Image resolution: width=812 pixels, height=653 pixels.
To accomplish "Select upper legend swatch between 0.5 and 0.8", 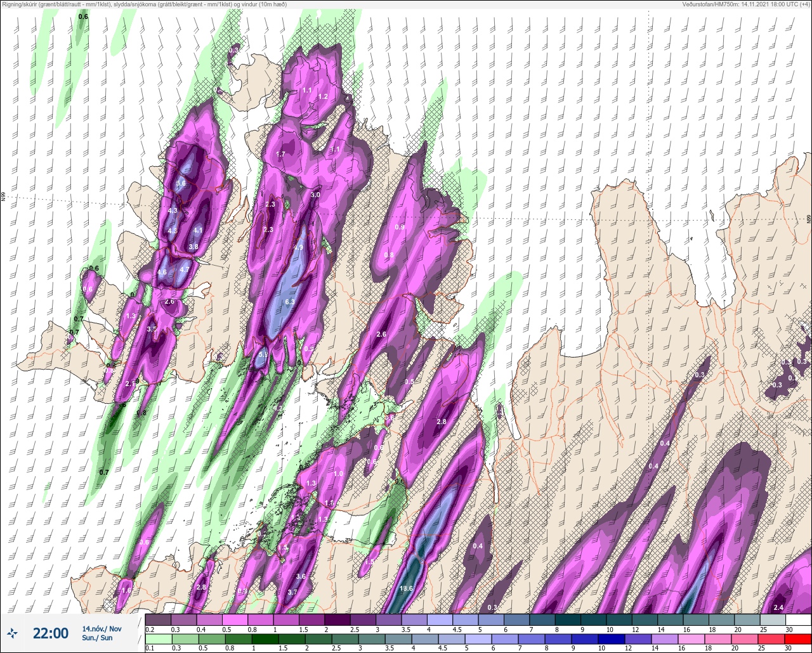I will click(235, 620).
